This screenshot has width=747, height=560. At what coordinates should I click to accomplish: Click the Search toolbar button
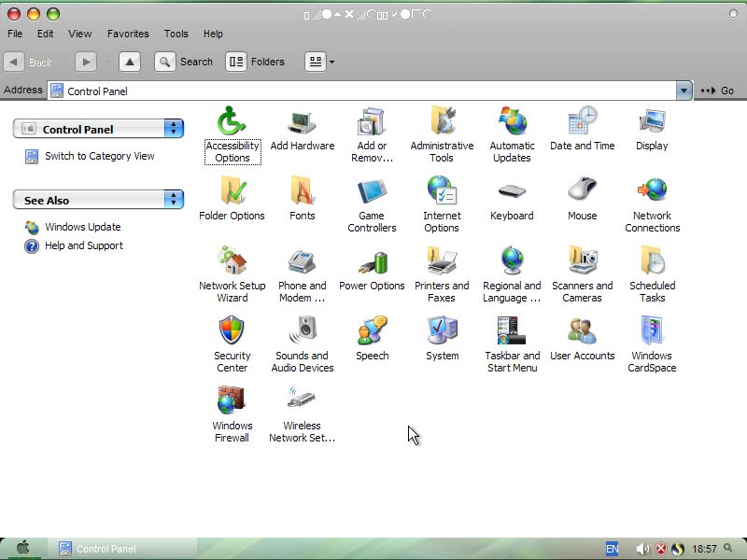point(184,62)
